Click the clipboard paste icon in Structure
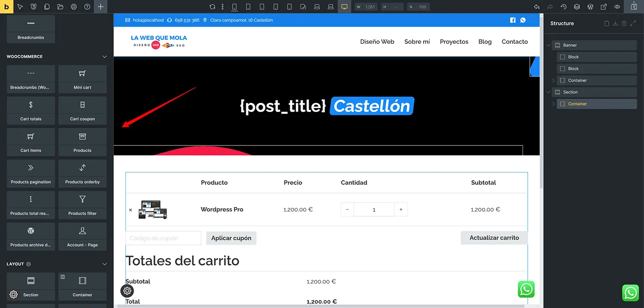This screenshot has width=644, height=308. [x=607, y=24]
